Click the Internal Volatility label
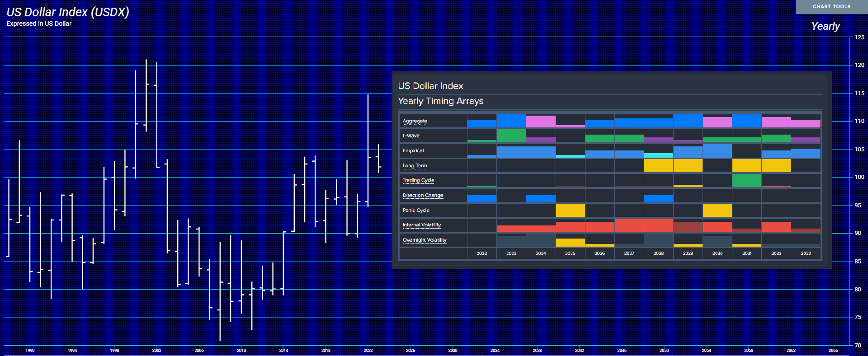 421,225
